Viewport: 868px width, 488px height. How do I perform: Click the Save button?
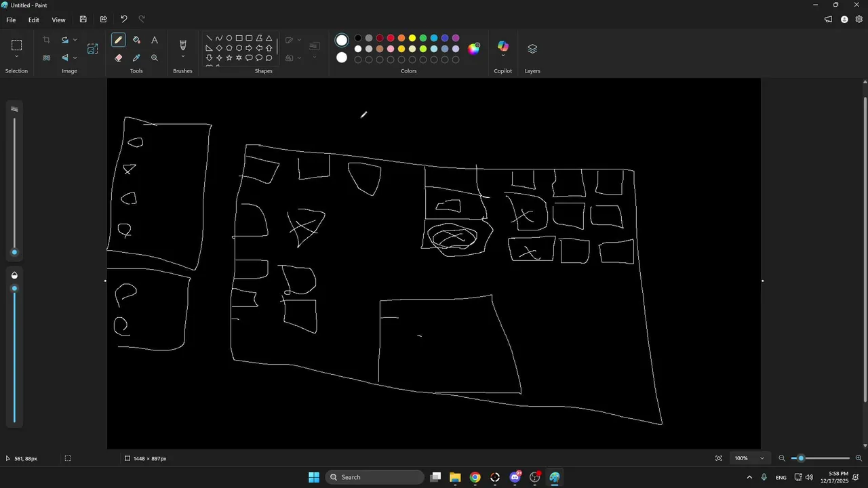(x=83, y=20)
